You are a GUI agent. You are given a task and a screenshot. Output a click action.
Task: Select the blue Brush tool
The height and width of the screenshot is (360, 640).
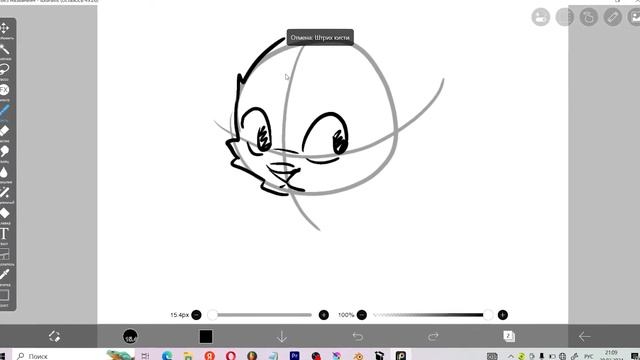[4, 110]
